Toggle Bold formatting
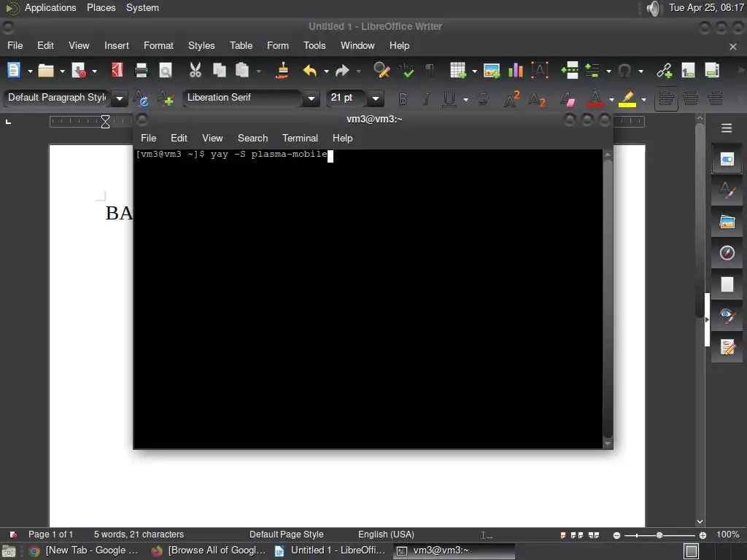 [403, 98]
